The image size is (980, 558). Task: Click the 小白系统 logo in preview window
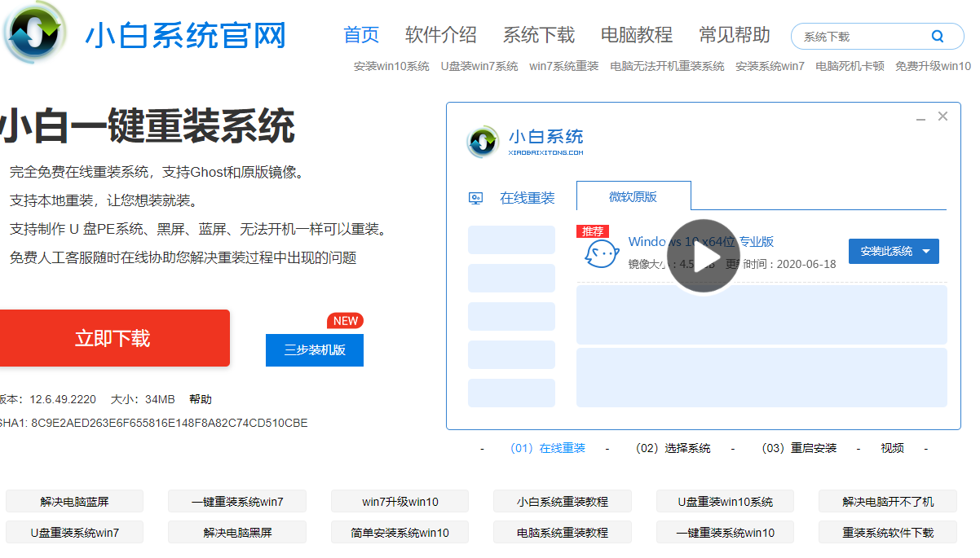tap(483, 142)
